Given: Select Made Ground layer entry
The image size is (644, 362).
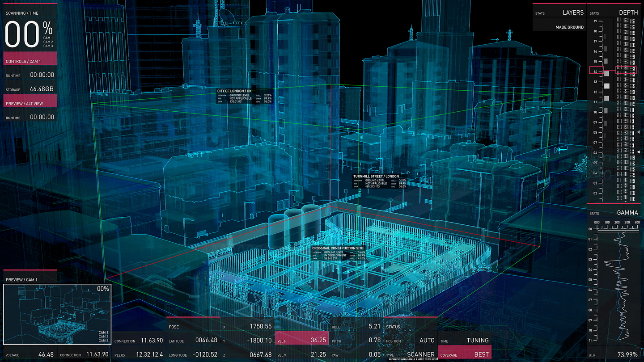Looking at the screenshot, I should point(569,27).
